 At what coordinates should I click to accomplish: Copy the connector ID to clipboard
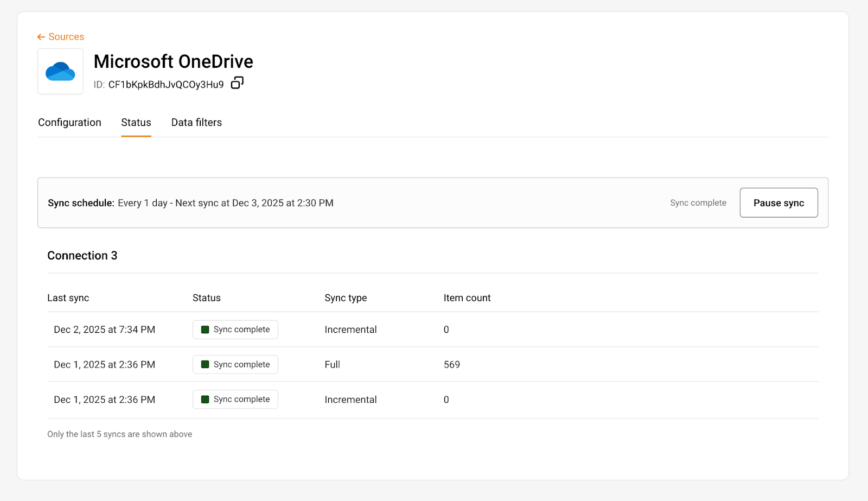click(x=237, y=83)
